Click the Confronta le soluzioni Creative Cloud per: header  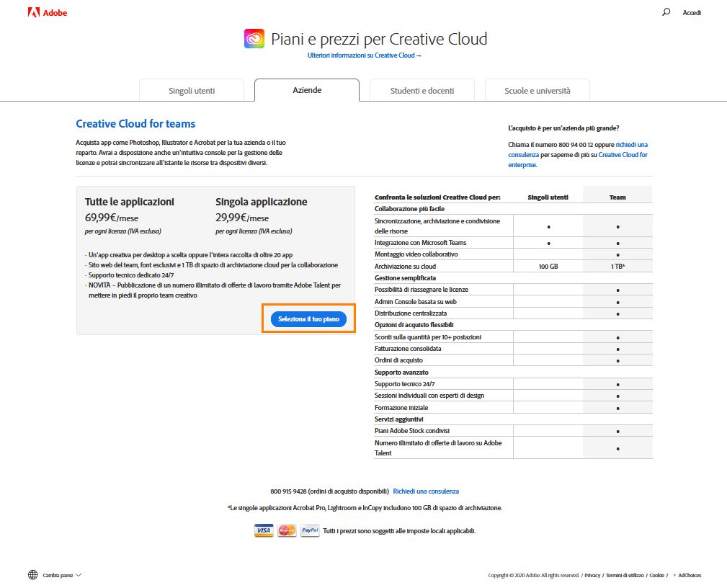[437, 197]
